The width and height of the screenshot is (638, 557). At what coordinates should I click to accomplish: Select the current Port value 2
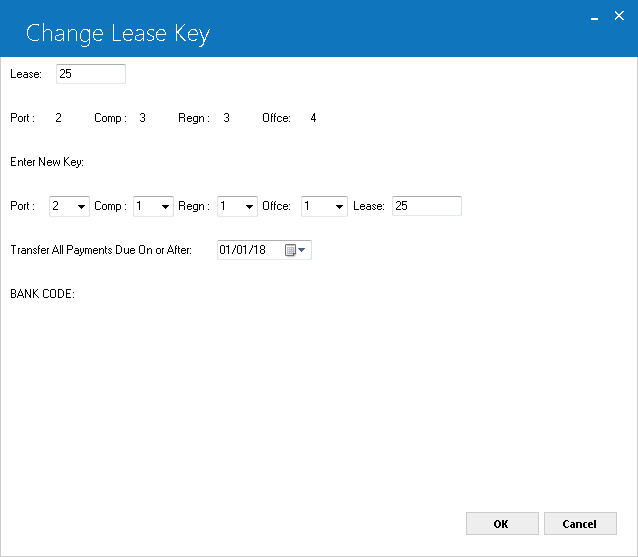click(59, 118)
